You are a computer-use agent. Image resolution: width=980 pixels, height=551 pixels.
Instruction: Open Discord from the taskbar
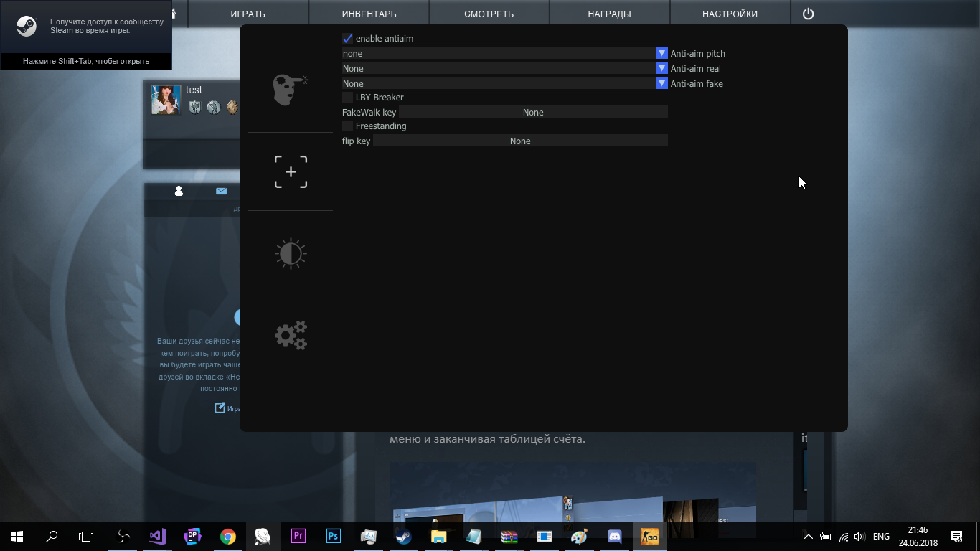tap(613, 535)
